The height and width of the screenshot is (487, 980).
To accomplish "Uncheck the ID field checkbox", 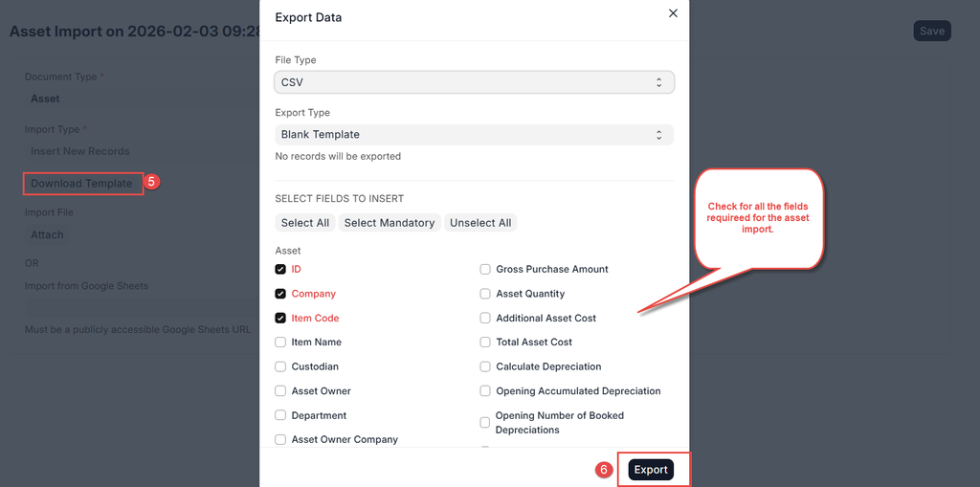I will pyautogui.click(x=280, y=270).
